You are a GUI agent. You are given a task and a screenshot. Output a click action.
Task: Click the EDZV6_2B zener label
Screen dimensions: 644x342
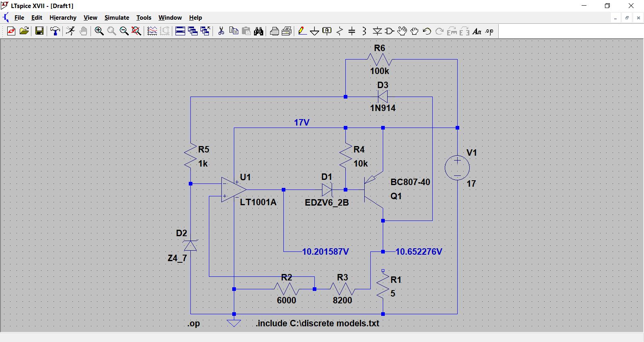327,202
